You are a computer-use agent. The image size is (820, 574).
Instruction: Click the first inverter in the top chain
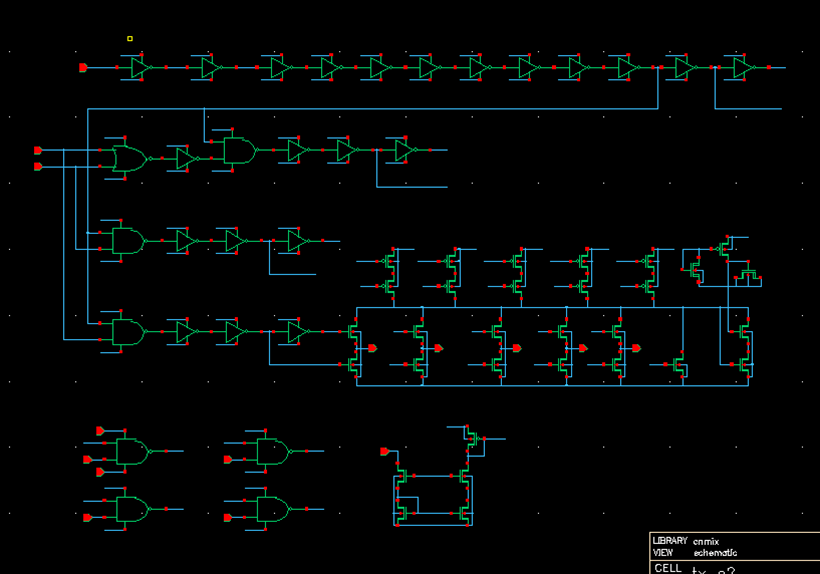tap(138, 68)
